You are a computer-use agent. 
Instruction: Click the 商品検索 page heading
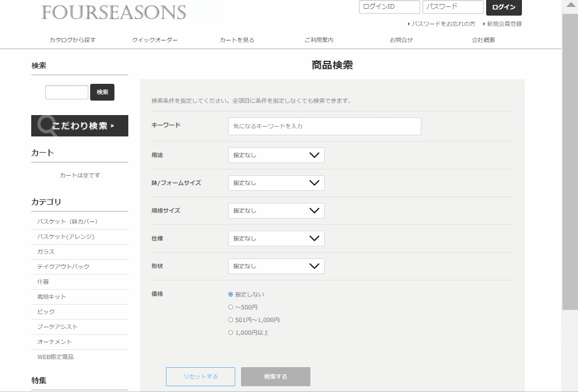[332, 65]
